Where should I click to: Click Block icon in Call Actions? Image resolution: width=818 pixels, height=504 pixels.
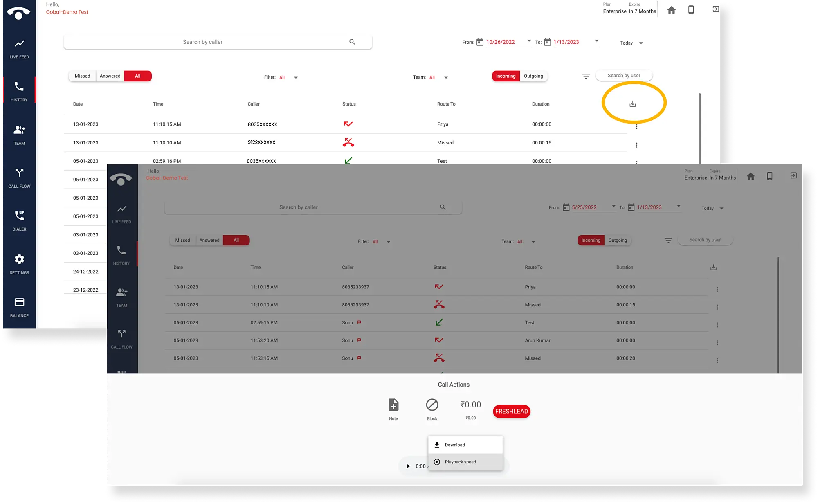(x=432, y=405)
